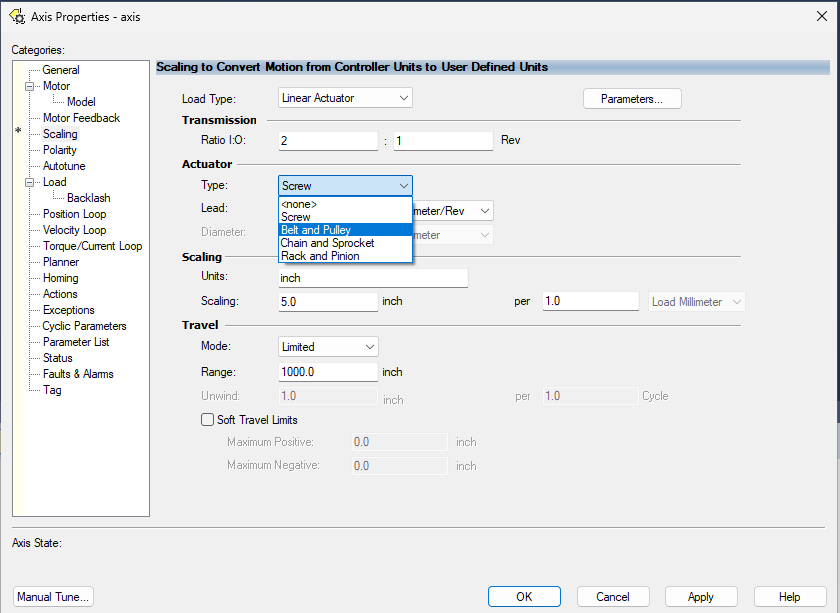
Task: Click the Axis Properties title bar icon
Action: [16, 16]
